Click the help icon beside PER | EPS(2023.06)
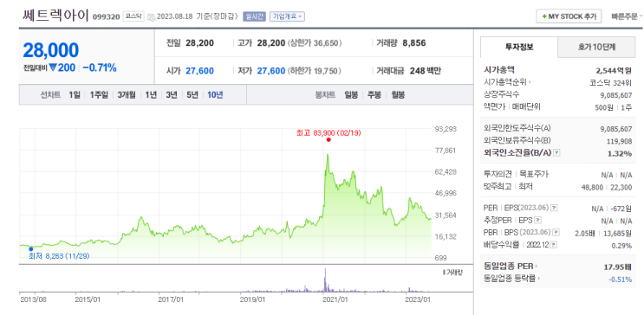The image size is (644, 315). pos(554,208)
